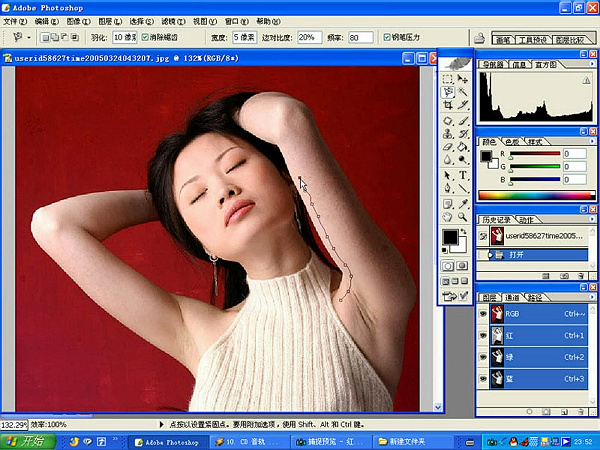Open the Channels panel flyout menu
The image size is (600, 450).
point(592,297)
